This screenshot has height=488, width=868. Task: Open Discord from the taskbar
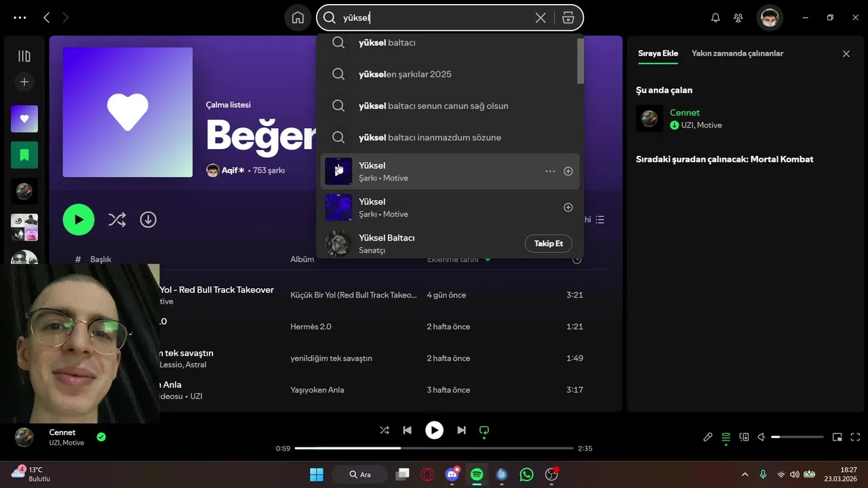click(452, 474)
